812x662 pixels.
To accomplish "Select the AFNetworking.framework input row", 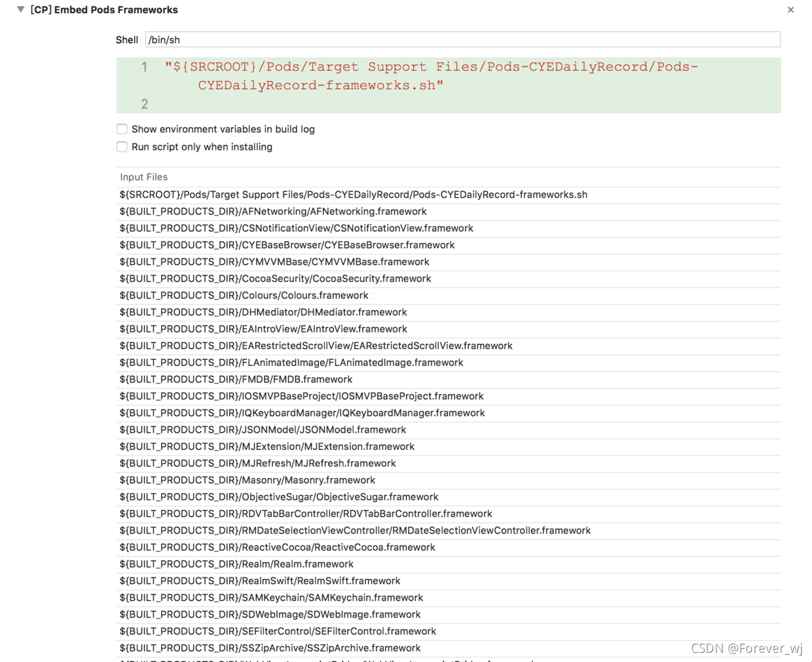I will (x=449, y=211).
